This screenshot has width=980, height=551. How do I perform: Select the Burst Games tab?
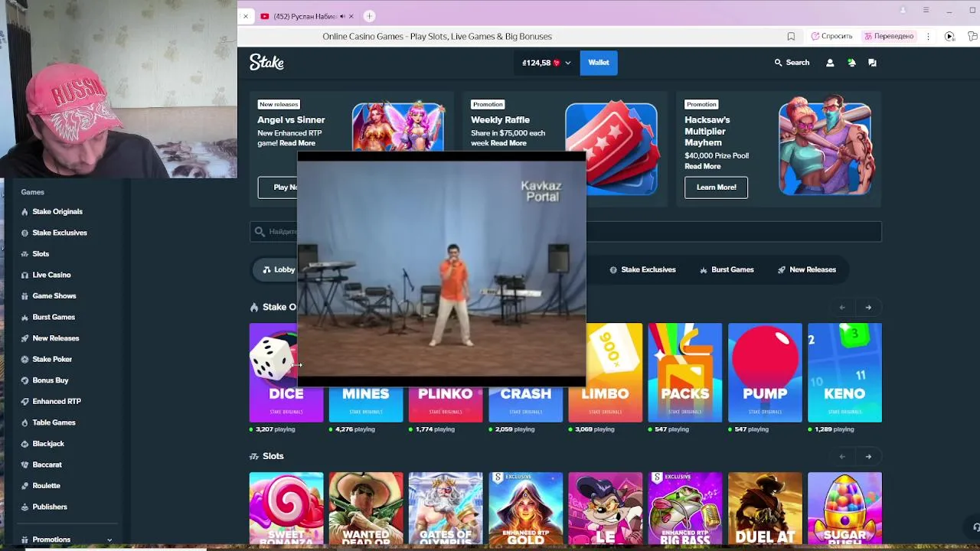tap(727, 269)
